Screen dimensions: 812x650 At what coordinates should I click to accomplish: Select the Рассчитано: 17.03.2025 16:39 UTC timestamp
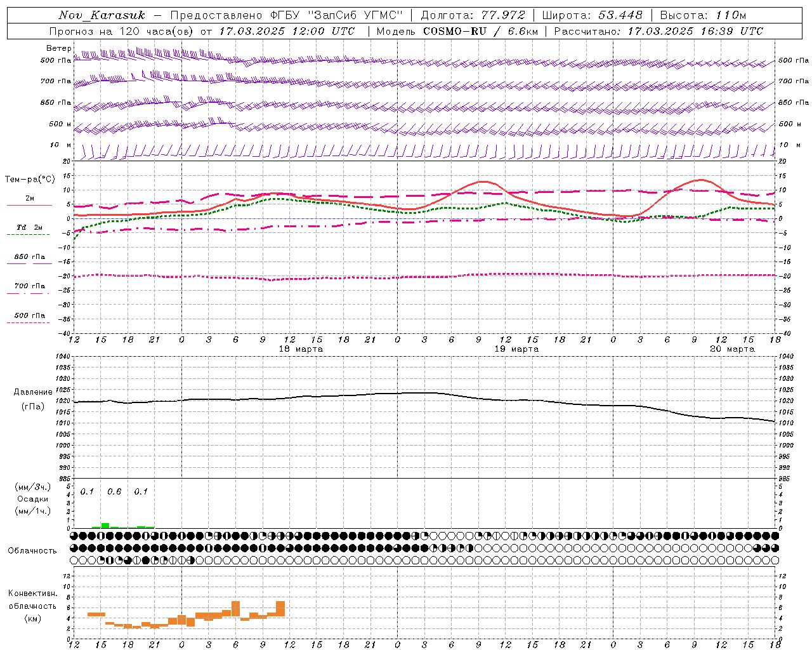(x=658, y=31)
